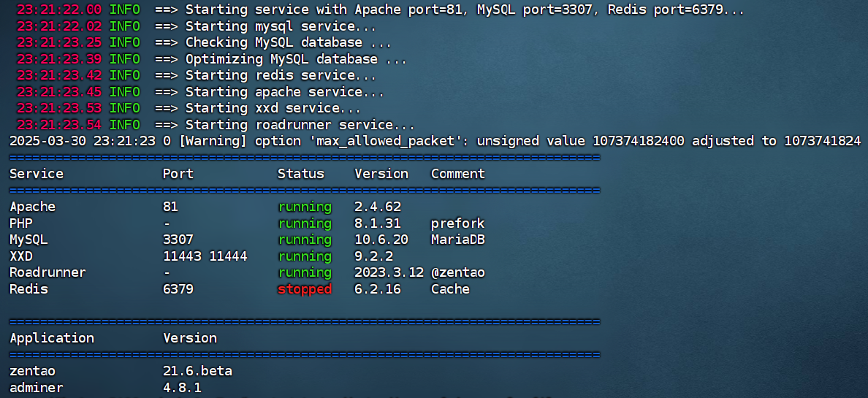Image resolution: width=868 pixels, height=398 pixels.
Task: Click 'Checking MySQL database ...' log message
Action: 289,42
